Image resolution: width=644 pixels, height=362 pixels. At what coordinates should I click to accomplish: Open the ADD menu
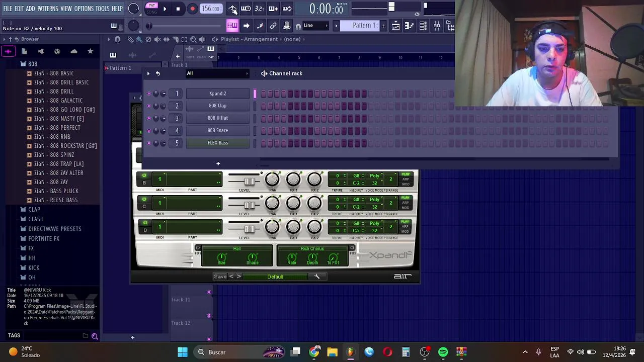coord(31,9)
